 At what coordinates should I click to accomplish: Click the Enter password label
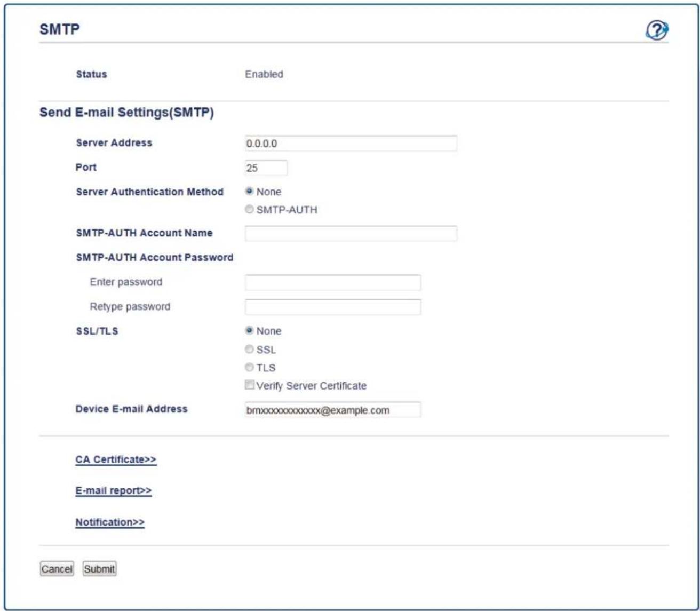coord(126,282)
